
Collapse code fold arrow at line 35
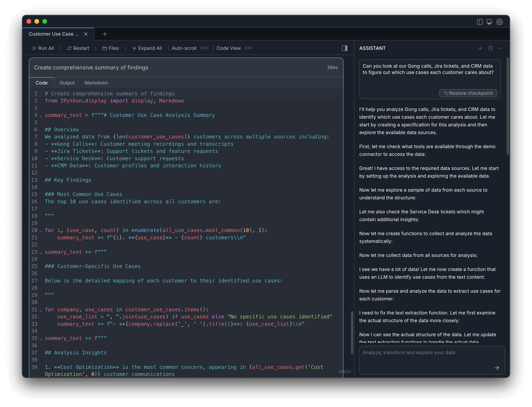[x=41, y=339]
